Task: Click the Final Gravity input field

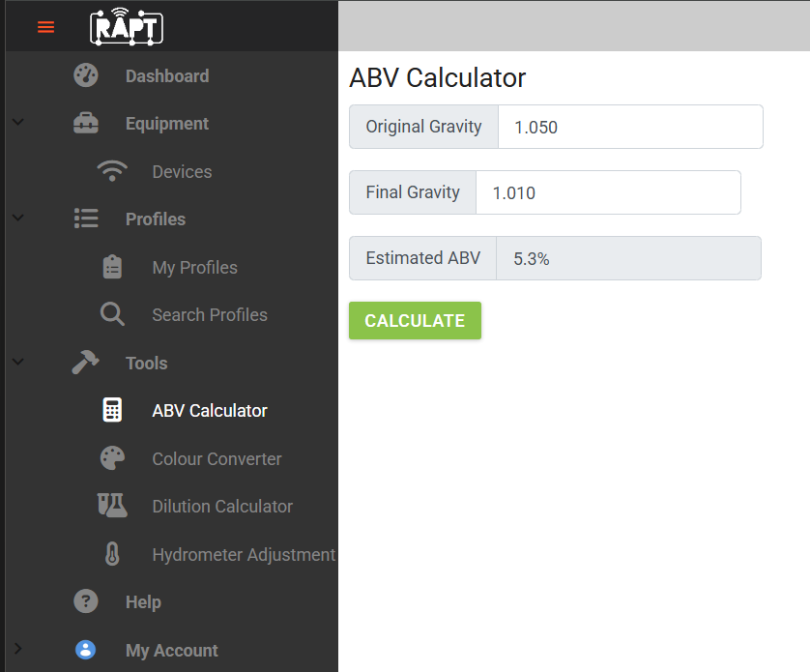Action: point(608,192)
